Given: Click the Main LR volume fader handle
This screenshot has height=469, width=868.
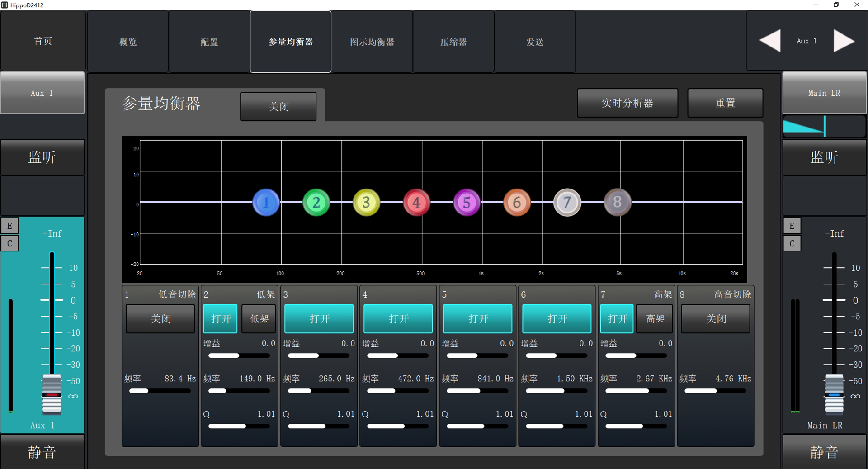Looking at the screenshot, I should (834, 394).
